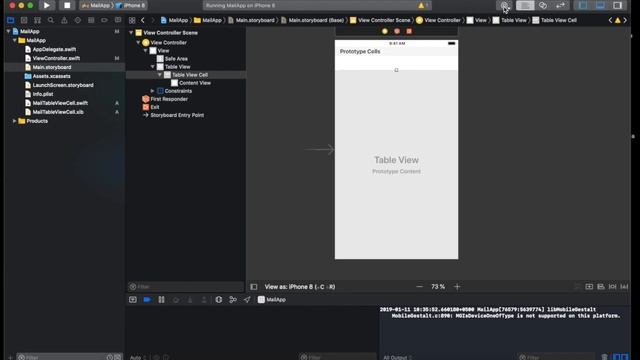Zoom in the storyboard canvas
Image resolution: width=640 pixels, height=360 pixels.
(x=457, y=287)
